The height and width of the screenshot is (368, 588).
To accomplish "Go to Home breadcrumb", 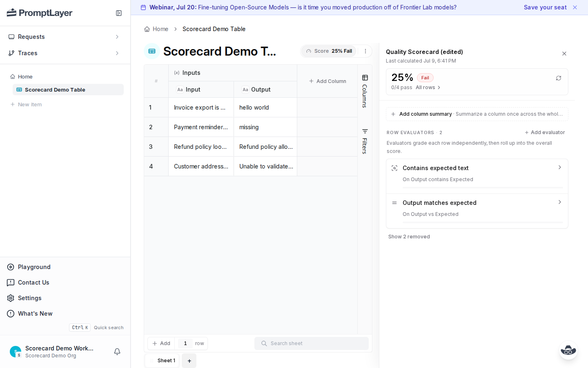I will tap(156, 29).
